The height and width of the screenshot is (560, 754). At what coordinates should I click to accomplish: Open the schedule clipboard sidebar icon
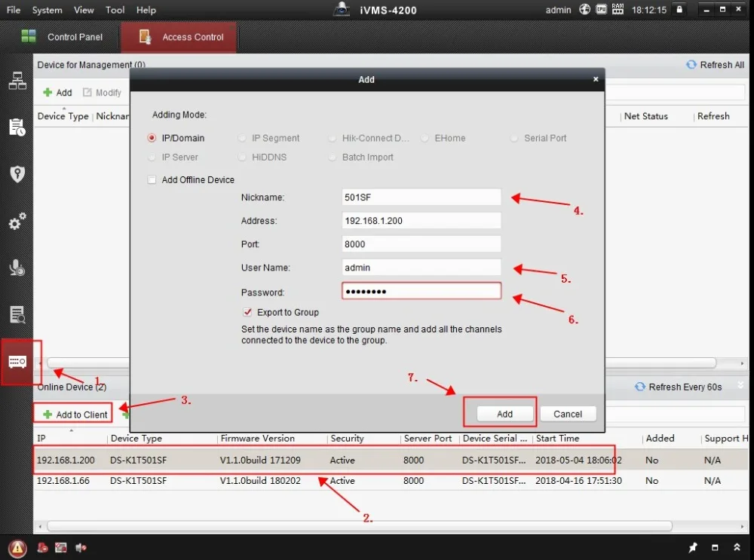click(x=17, y=127)
